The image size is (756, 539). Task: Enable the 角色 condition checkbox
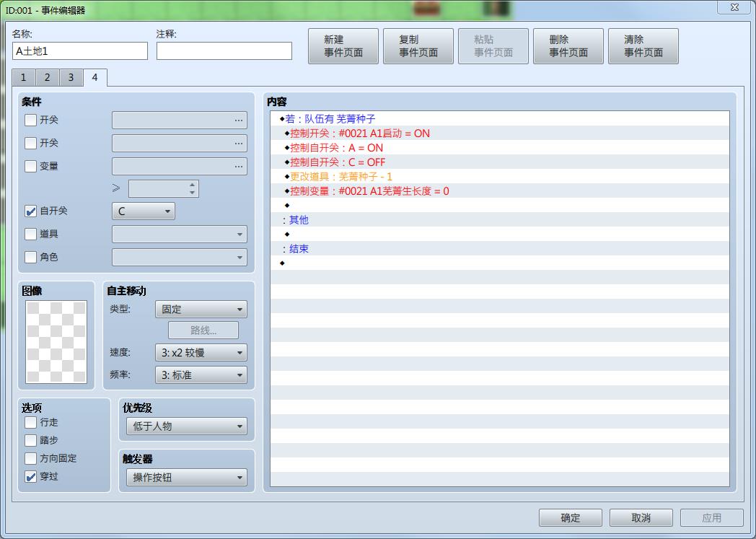tap(30, 258)
